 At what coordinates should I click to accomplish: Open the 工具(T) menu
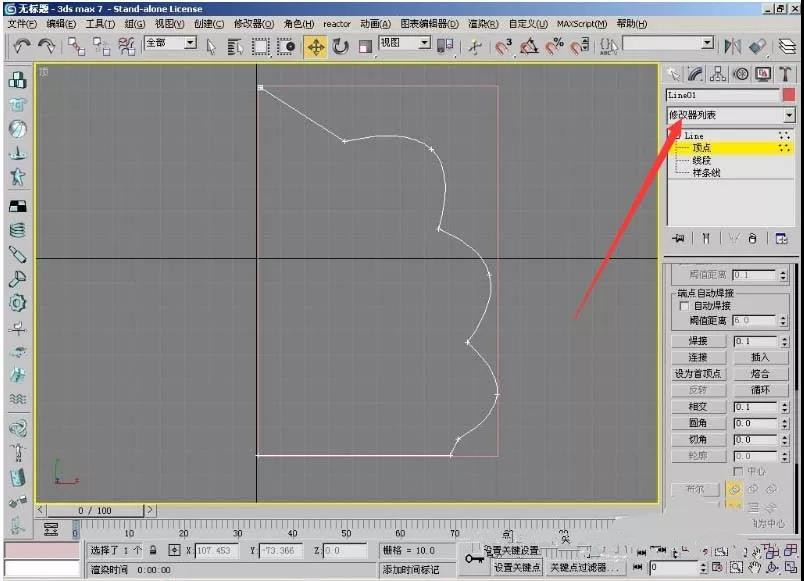tap(100, 24)
